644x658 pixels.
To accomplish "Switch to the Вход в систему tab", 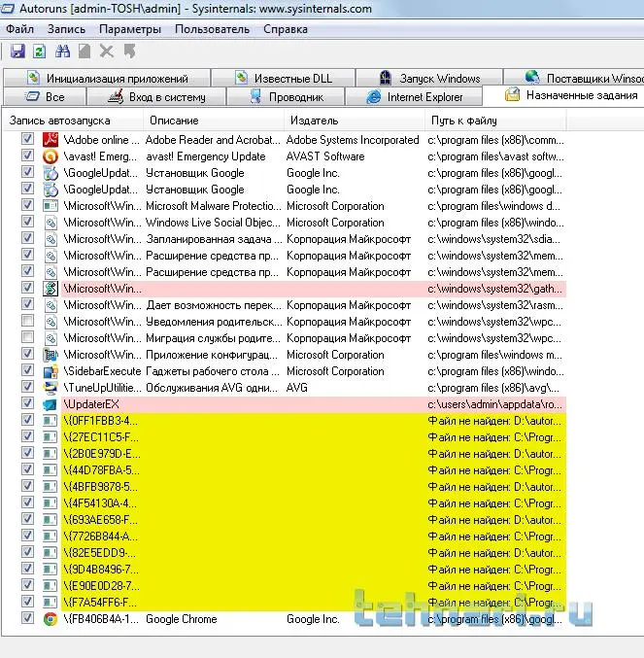I will [x=156, y=97].
